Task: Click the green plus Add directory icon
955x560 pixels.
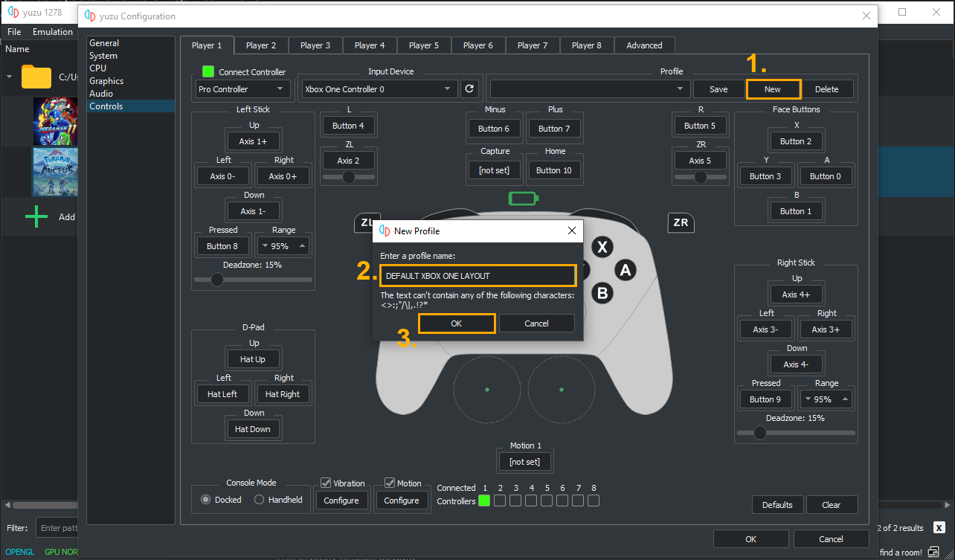Action: 36,217
